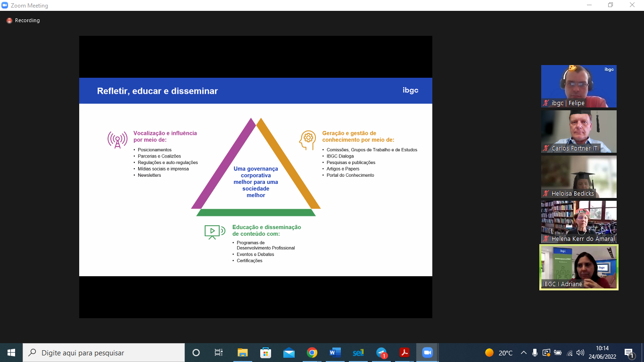Open the Telegram app showing one notification
Viewport: 644px width, 362px height.
tap(381, 352)
